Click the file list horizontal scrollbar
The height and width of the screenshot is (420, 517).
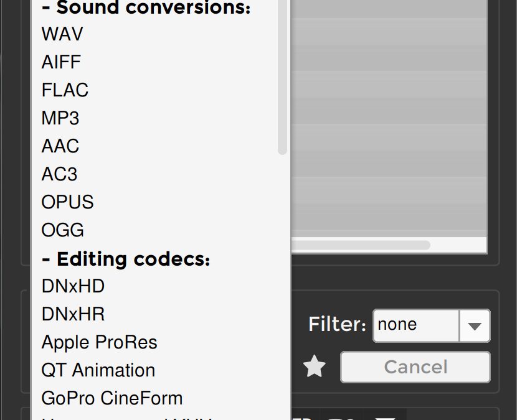click(x=360, y=245)
